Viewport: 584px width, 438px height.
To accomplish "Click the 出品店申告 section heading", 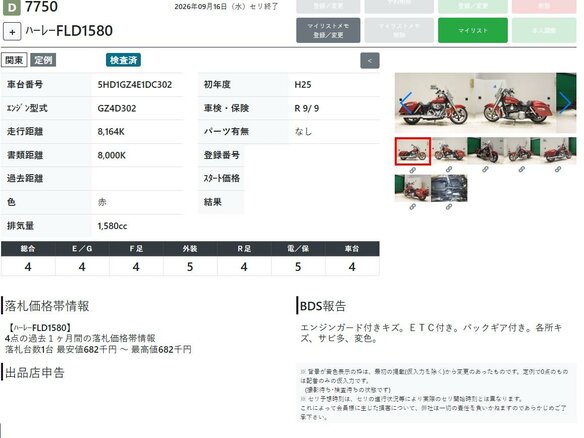I will 34,373.
